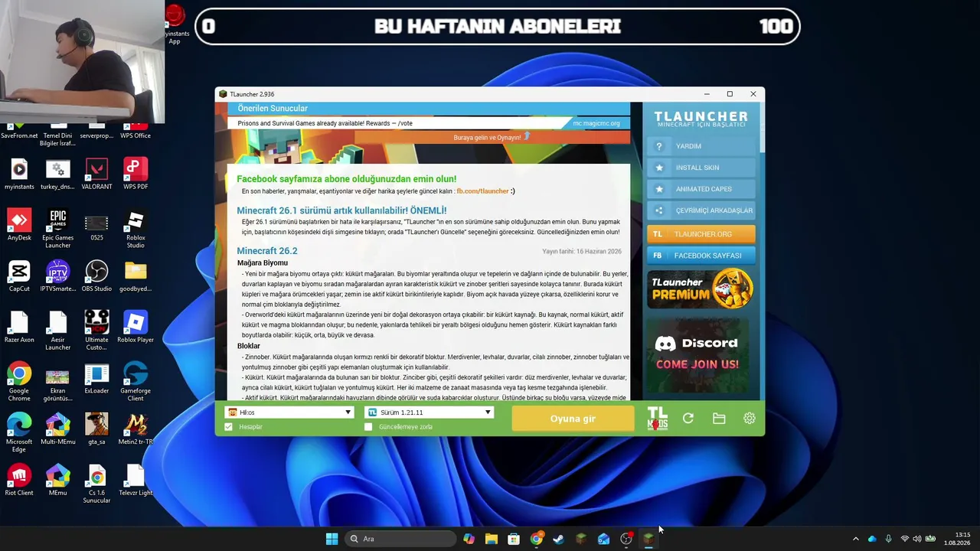Viewport: 980px width, 551px height.
Task: Open Microsoft Edge desktop shortcut
Action: point(19,433)
